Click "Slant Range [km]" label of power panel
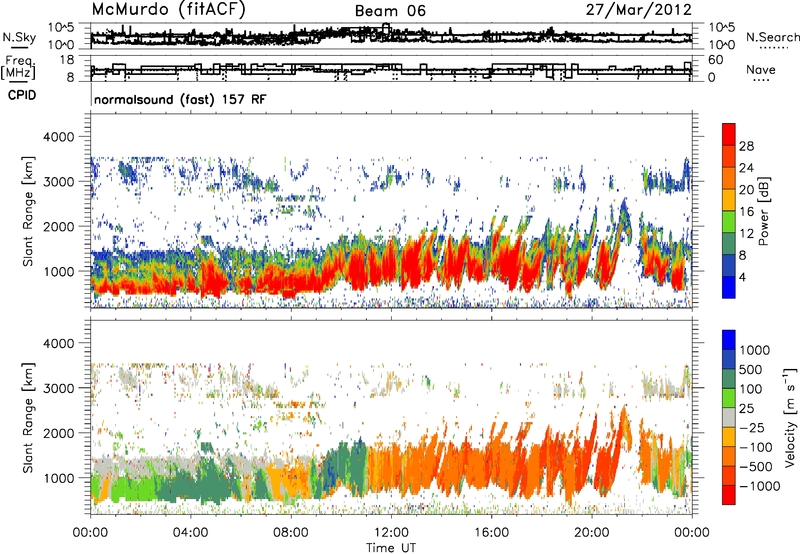 pos(28,211)
